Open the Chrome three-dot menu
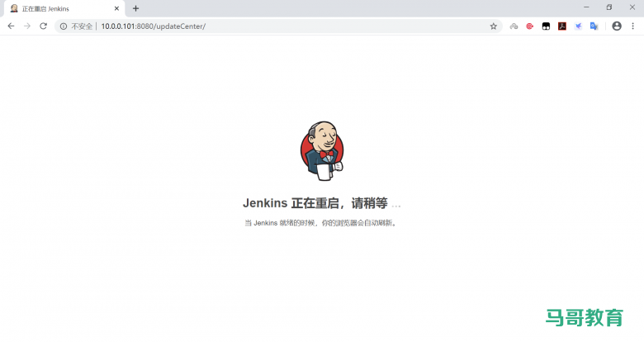Viewport: 644px width, 342px height. coord(632,26)
